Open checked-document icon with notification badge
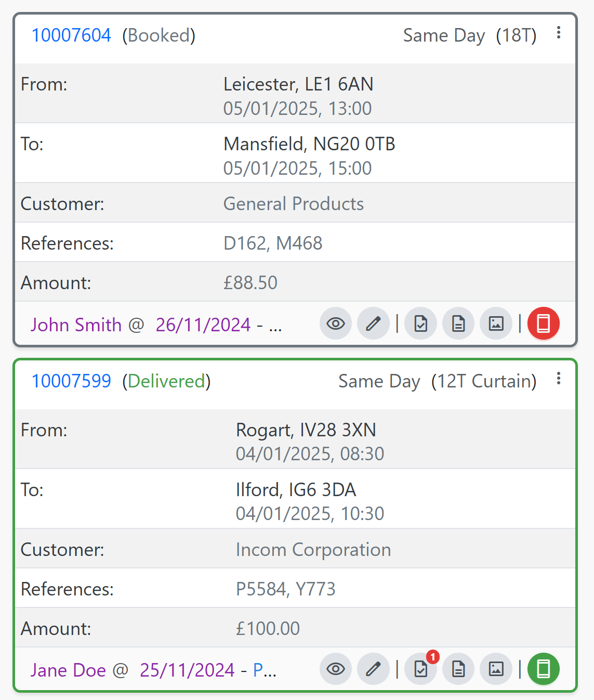 point(421,669)
